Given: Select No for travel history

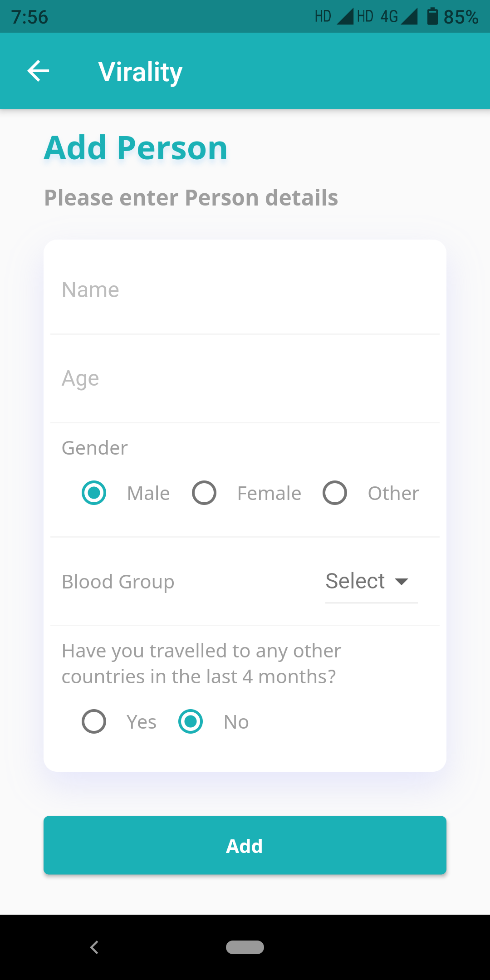Looking at the screenshot, I should pyautogui.click(x=191, y=721).
